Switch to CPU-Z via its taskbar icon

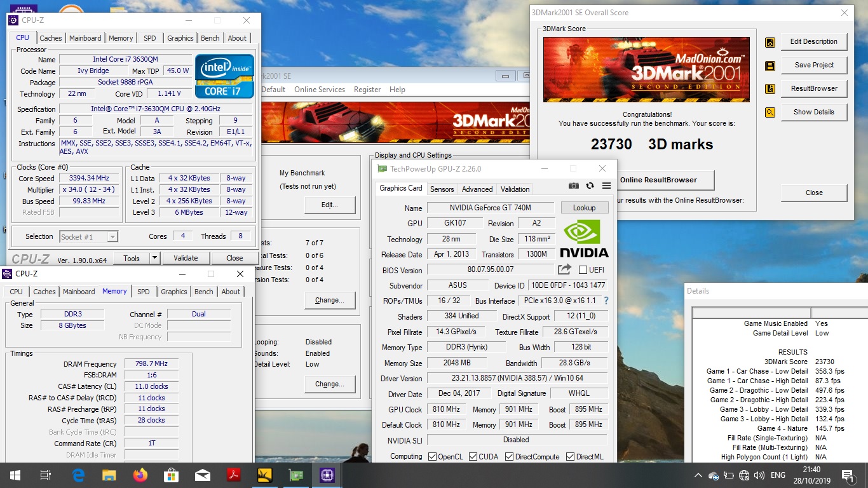pyautogui.click(x=327, y=475)
